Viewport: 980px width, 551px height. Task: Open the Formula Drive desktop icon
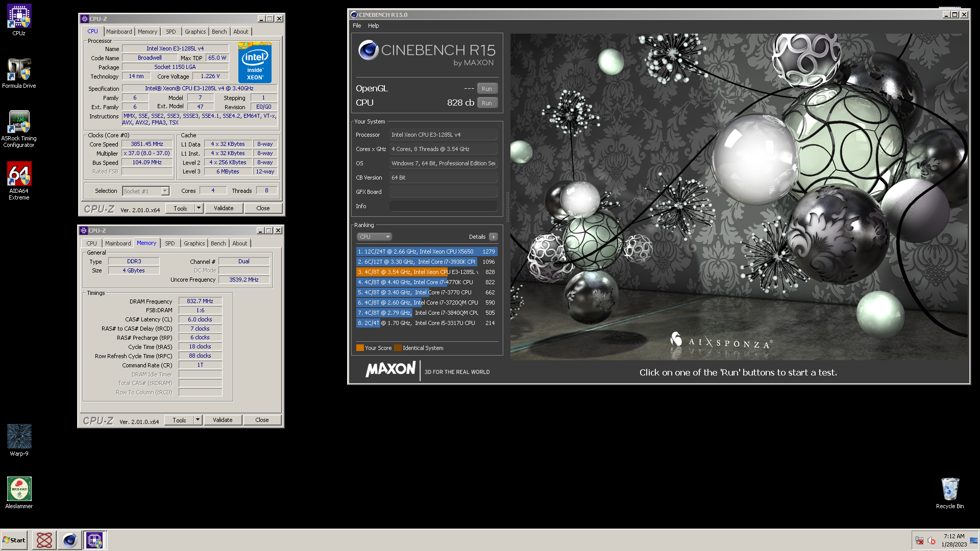pyautogui.click(x=19, y=72)
